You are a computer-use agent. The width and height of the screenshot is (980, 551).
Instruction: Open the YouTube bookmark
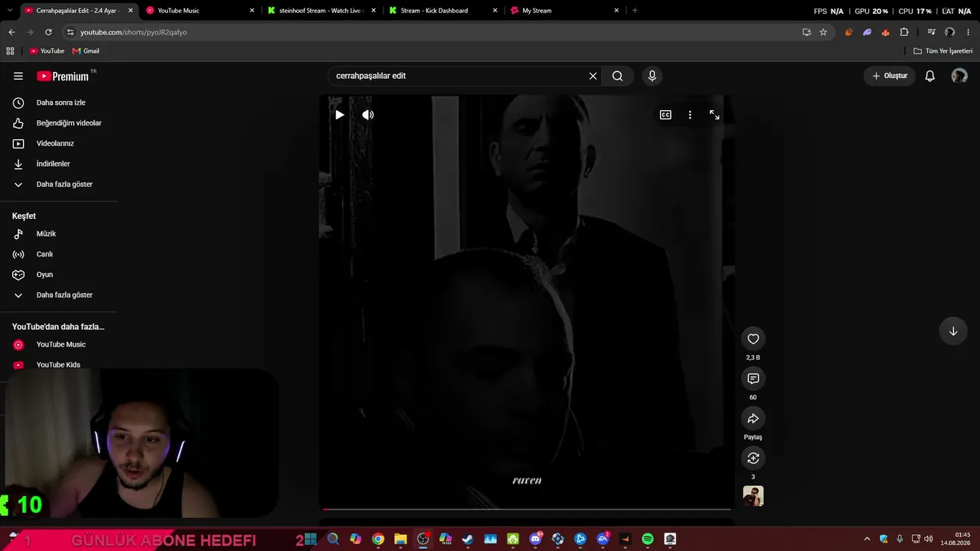(47, 51)
